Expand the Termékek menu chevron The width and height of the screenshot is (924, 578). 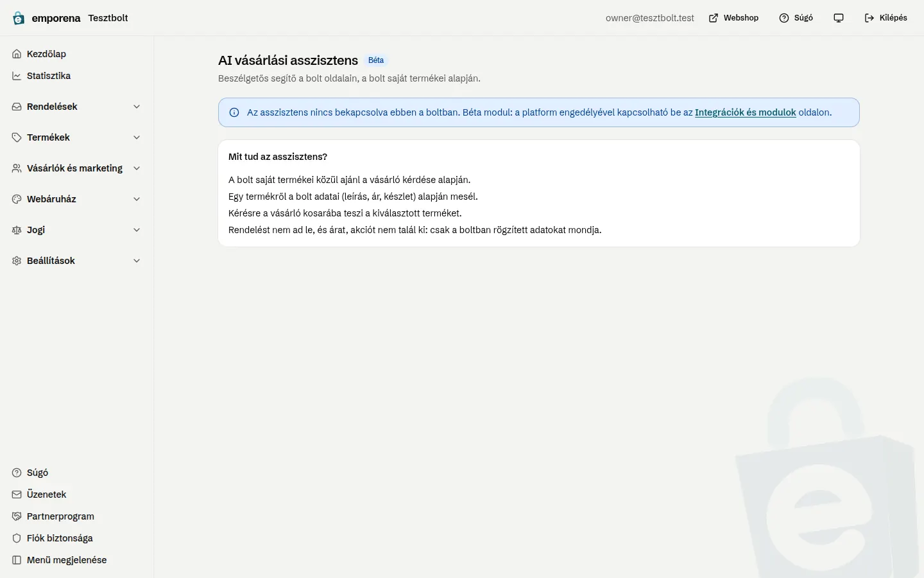pyautogui.click(x=137, y=137)
